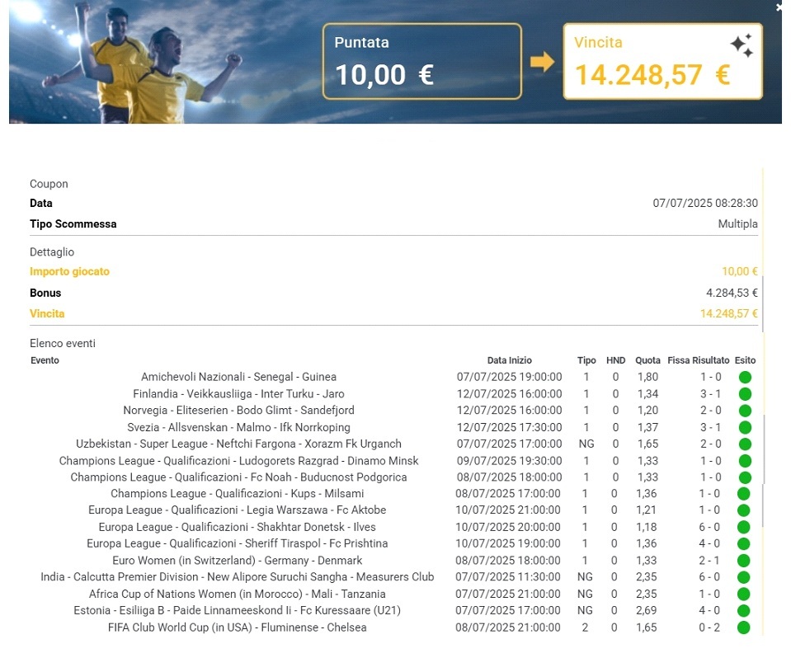Click the Tipo column header
The height and width of the screenshot is (672, 791).
(586, 360)
